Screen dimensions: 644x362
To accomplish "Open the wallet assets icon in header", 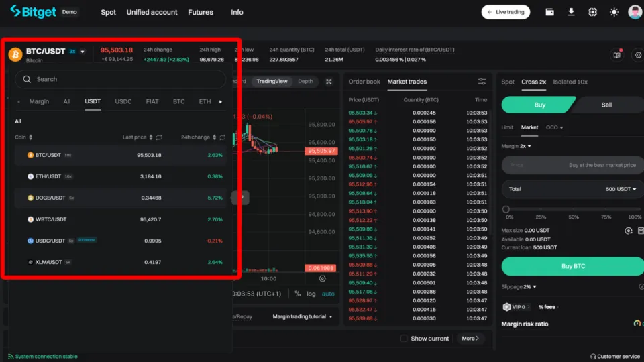I will pyautogui.click(x=549, y=12).
